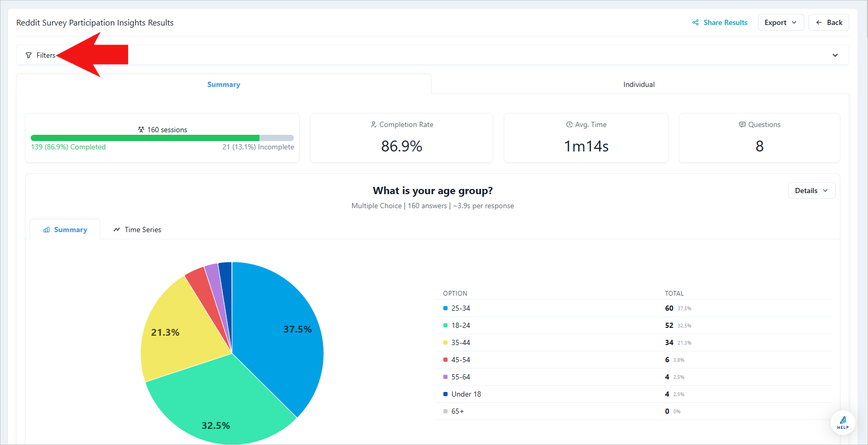Click the TOTAL column header

click(674, 294)
